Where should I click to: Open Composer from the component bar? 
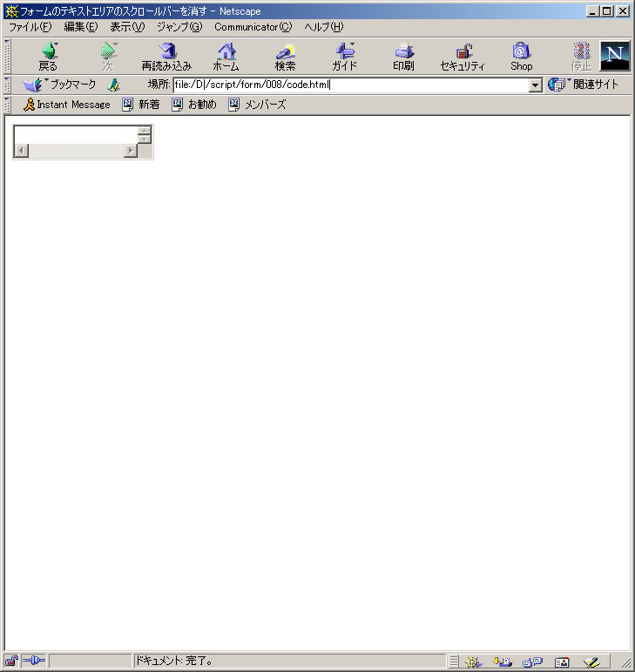tap(591, 662)
